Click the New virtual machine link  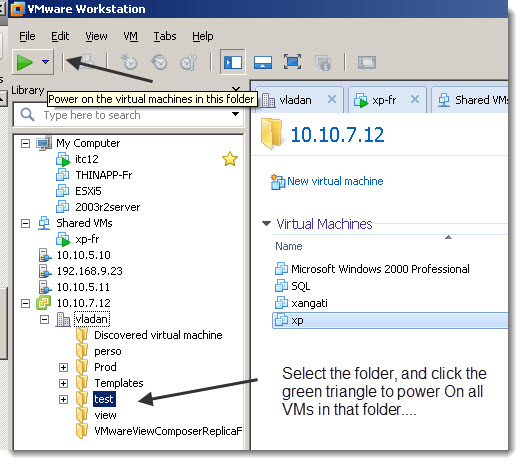click(x=335, y=181)
